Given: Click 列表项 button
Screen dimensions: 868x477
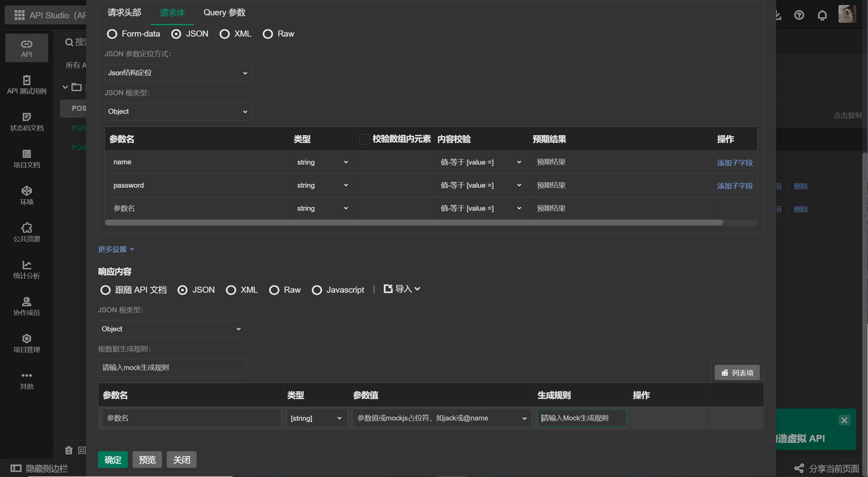Looking at the screenshot, I should [738, 373].
